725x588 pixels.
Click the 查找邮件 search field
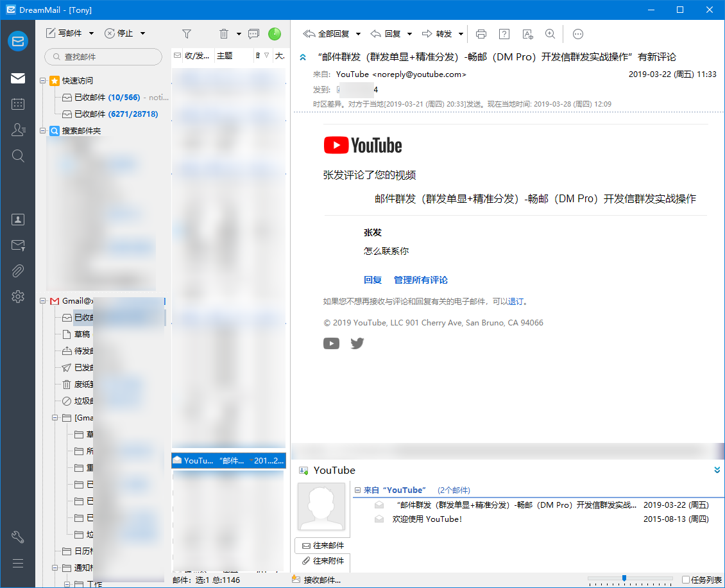pyautogui.click(x=103, y=56)
